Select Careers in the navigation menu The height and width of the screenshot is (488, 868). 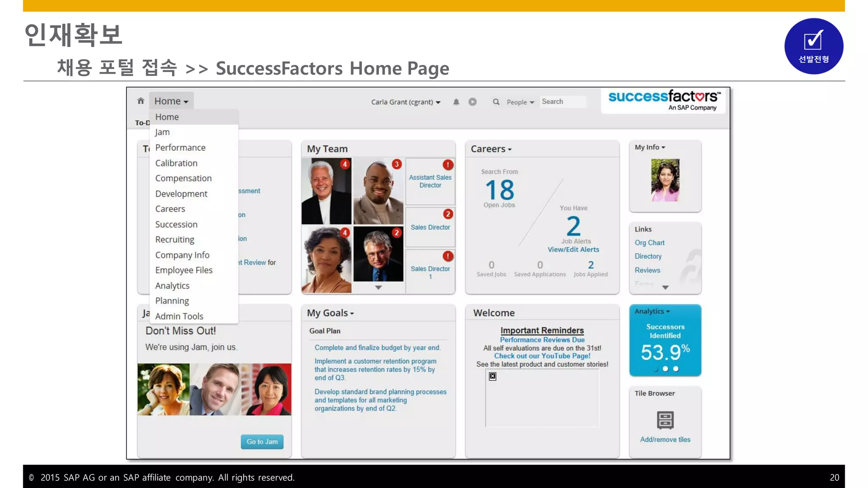194,209
